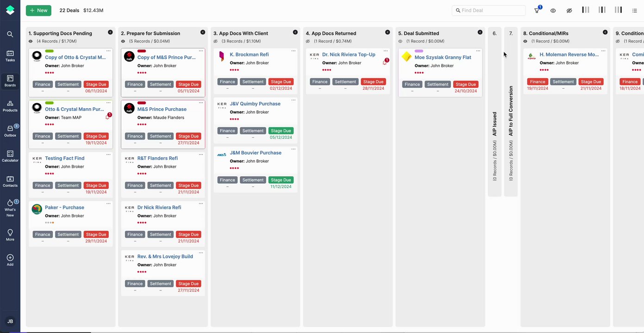This screenshot has width=644, height=333.
Task: Open the Calculator tool
Action: [x=10, y=156]
